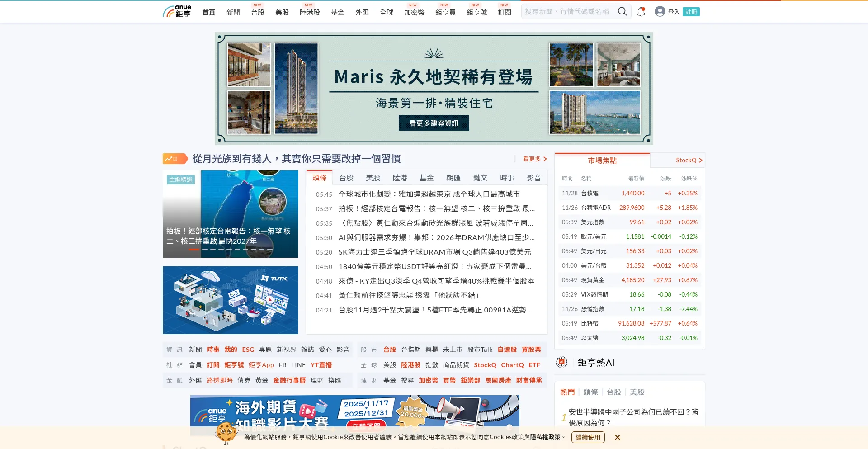Open 首頁 in top navigation
868x449 pixels.
(x=208, y=12)
